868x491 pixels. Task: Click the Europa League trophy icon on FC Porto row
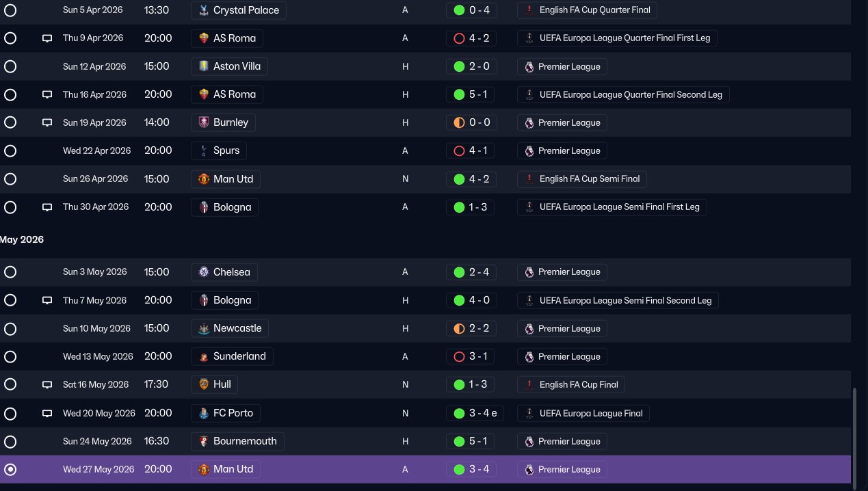tap(529, 413)
